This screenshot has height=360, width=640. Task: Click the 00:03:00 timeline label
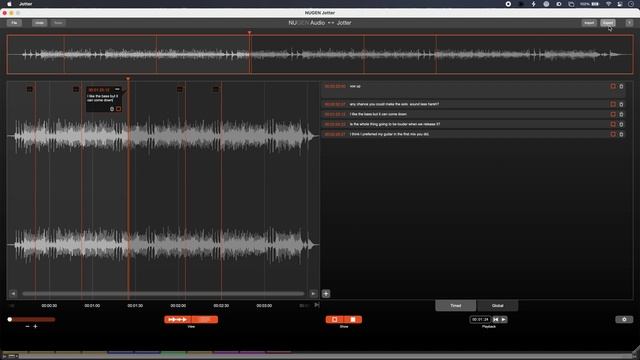264,305
